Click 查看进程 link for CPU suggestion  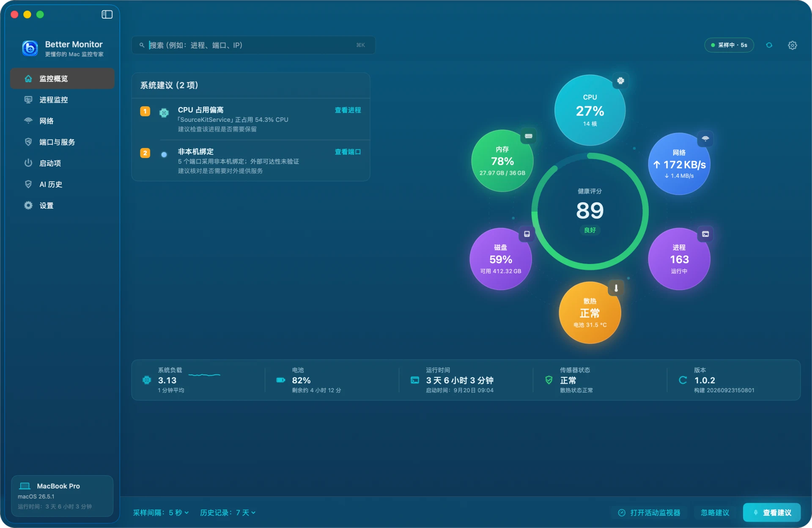[x=348, y=110]
